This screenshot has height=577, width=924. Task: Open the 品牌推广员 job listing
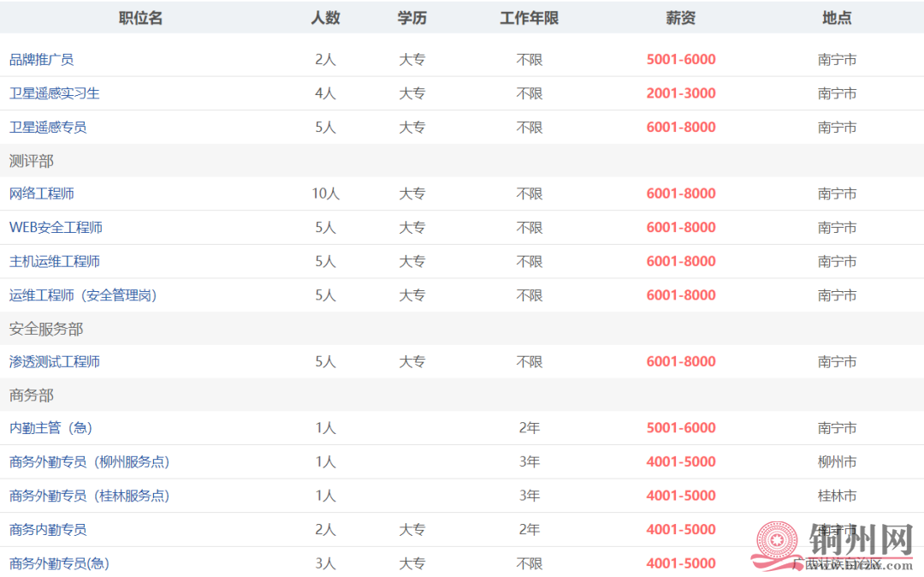[x=41, y=59]
